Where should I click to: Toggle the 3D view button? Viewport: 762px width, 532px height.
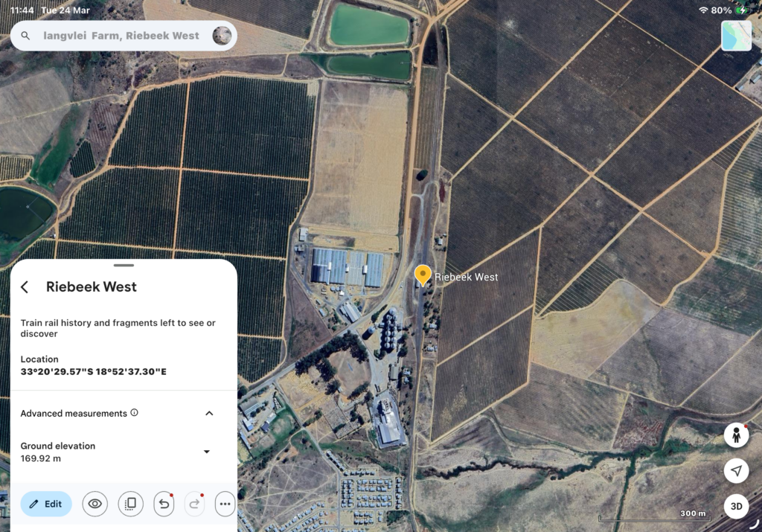tap(736, 507)
